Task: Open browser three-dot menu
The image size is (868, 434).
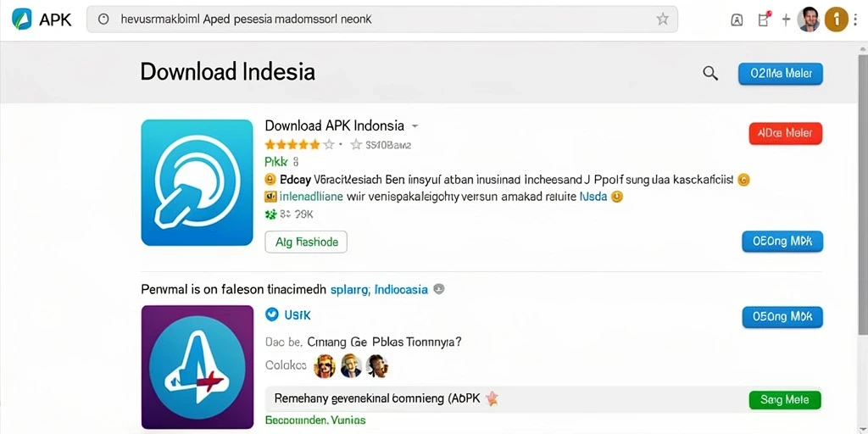Action: (856, 19)
